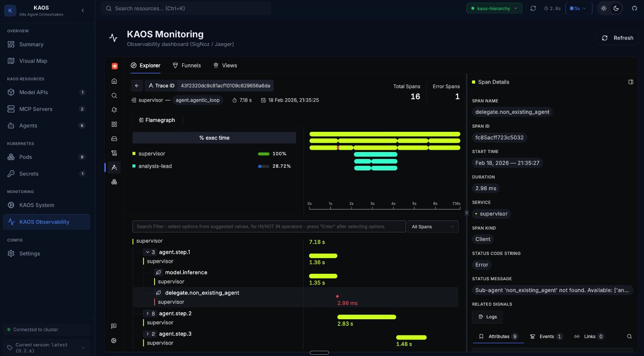Open Logs from Related Signals
This screenshot has height=356, width=644.
487,316
